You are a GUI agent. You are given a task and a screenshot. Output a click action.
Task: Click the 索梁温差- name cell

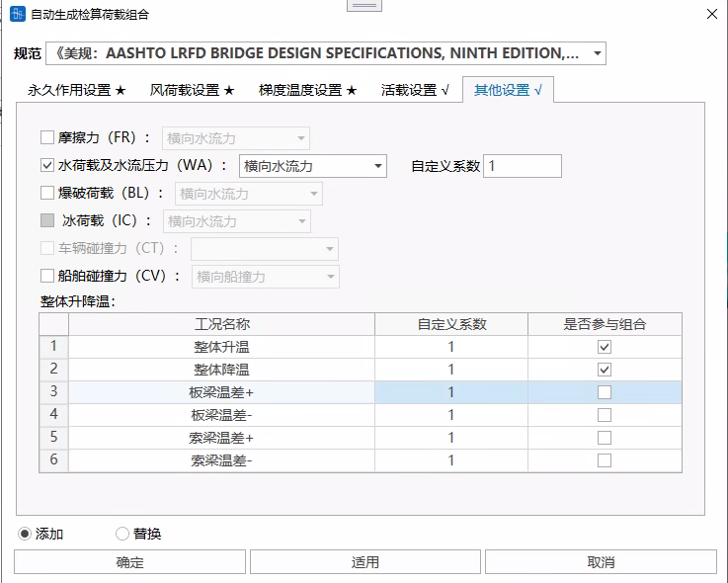(221, 460)
